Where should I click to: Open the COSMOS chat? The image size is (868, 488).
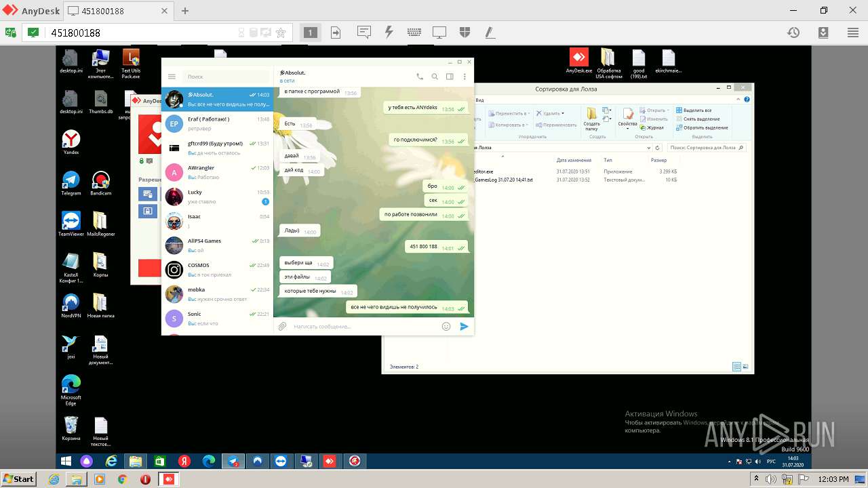(217, 270)
